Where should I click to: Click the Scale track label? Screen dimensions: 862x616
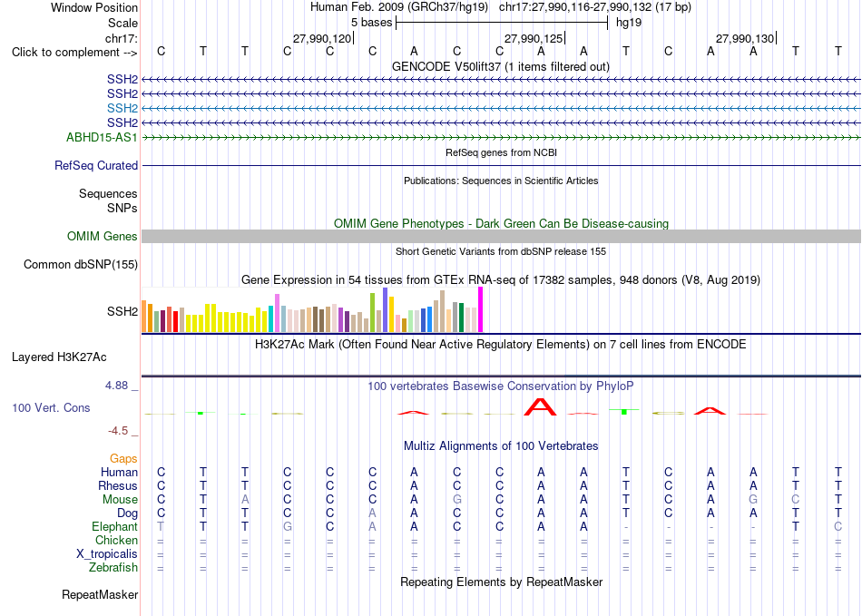pyautogui.click(x=122, y=23)
